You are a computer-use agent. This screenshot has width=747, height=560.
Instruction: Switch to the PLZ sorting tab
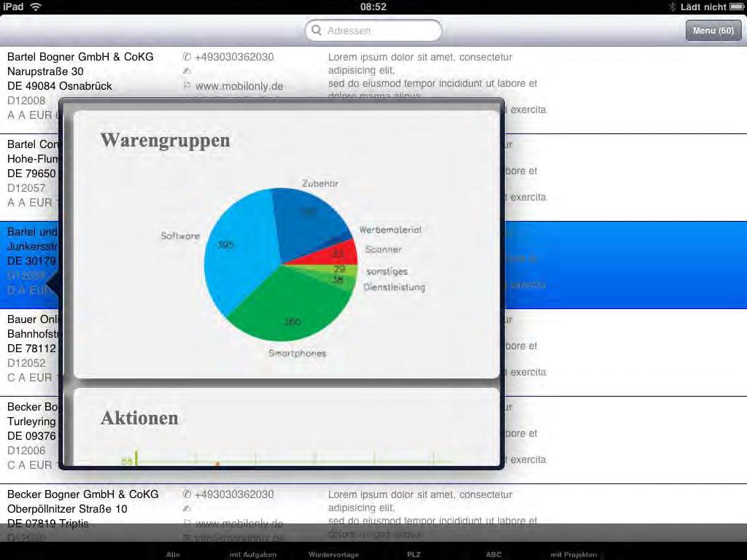(x=414, y=554)
